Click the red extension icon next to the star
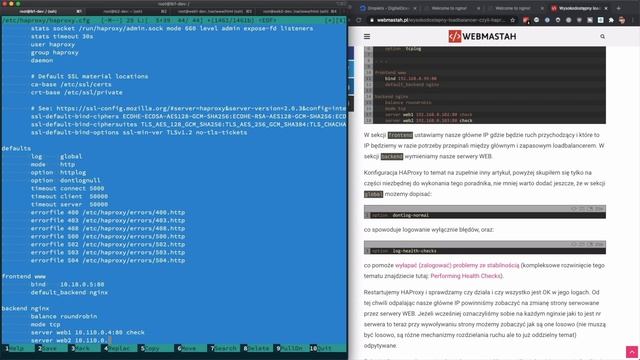Image resolution: width=640 pixels, height=360 pixels. tap(526, 20)
